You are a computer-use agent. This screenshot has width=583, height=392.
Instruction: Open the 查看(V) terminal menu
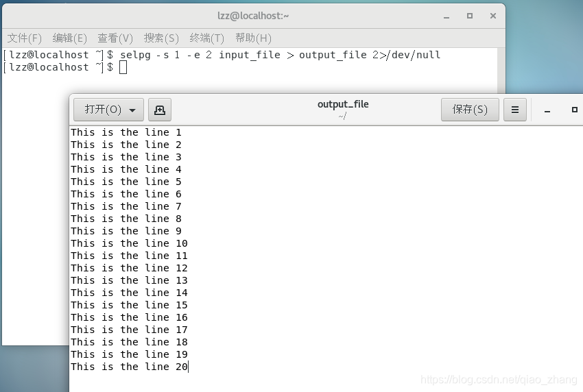(x=115, y=38)
